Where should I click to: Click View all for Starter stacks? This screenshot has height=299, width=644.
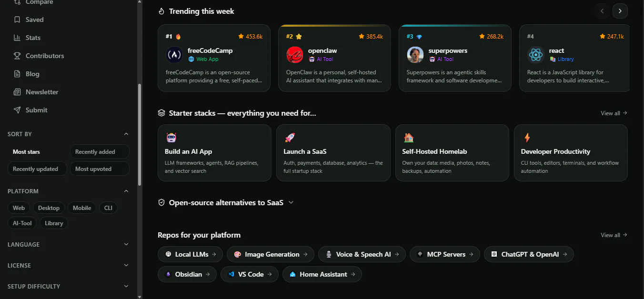pos(614,113)
